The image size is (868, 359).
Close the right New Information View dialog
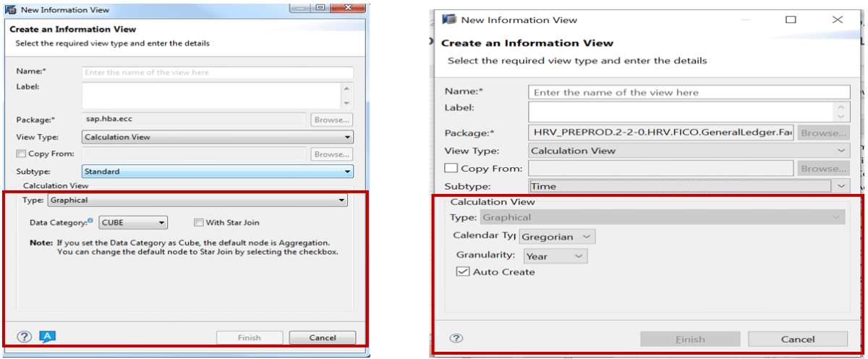click(838, 20)
